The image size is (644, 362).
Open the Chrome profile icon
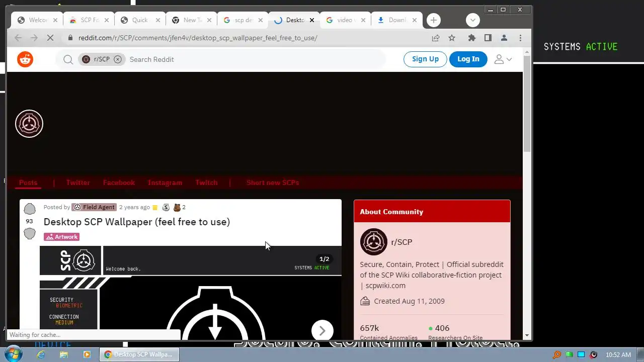pos(504,38)
